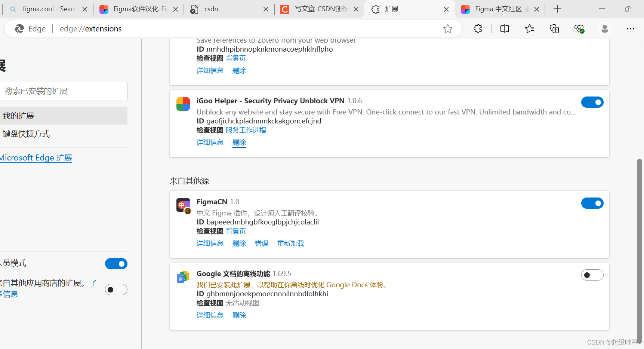This screenshot has height=349, width=644.
Task: Open the Microsoft Edge 扩展 link
Action: [36, 158]
